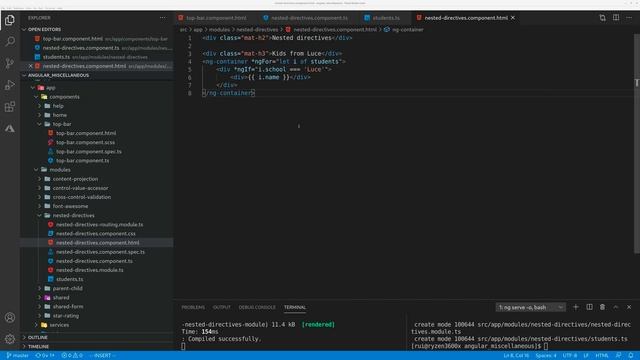Screen dimensions: 640x360
Task: Create a new terminal with plus icon
Action: [x=576, y=307]
